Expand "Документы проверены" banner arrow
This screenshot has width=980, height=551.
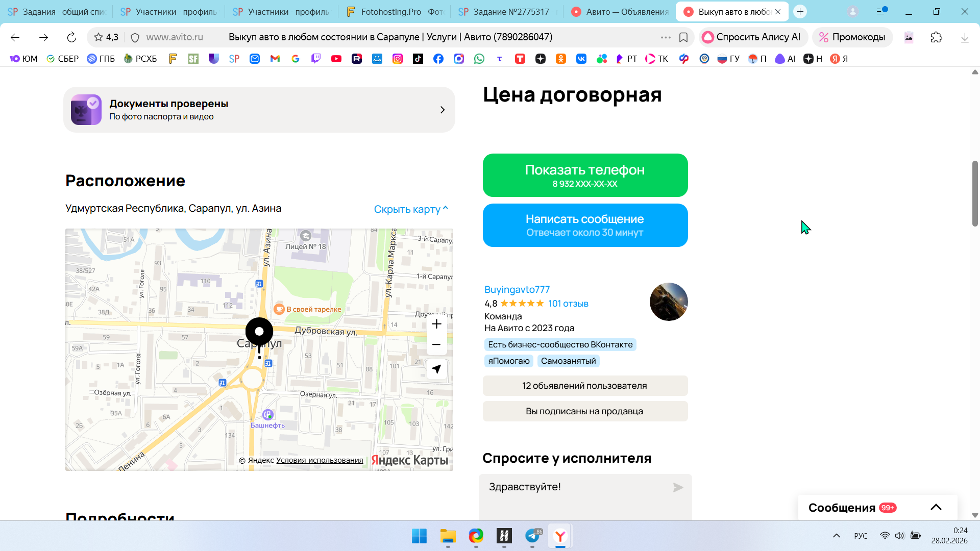pyautogui.click(x=443, y=110)
